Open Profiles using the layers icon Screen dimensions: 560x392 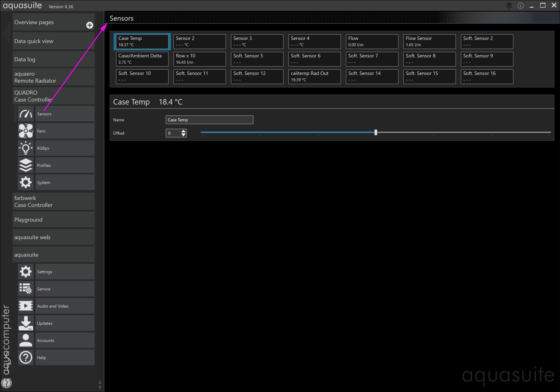26,165
